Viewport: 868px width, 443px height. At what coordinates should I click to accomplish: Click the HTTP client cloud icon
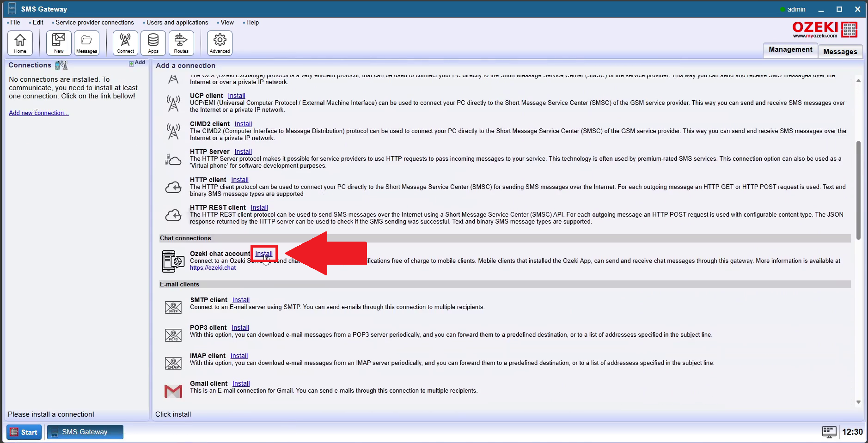pyautogui.click(x=173, y=187)
